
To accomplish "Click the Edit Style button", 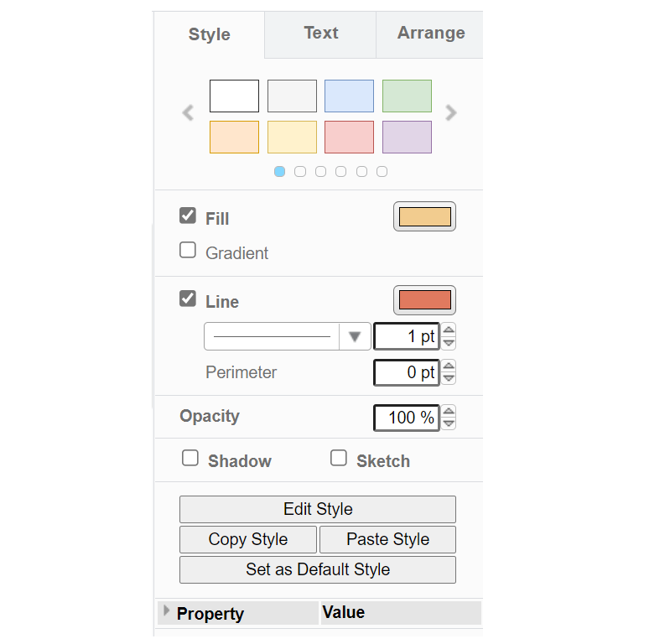I will 318,509.
